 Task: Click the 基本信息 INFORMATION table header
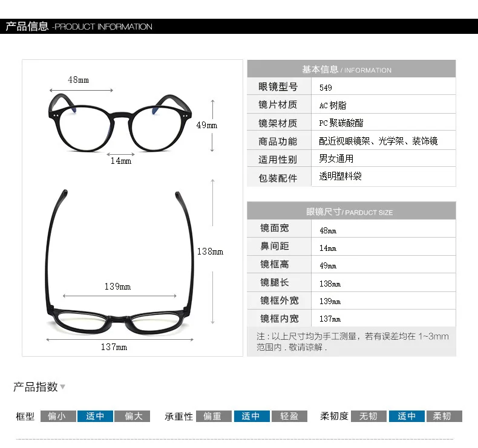(x=351, y=69)
